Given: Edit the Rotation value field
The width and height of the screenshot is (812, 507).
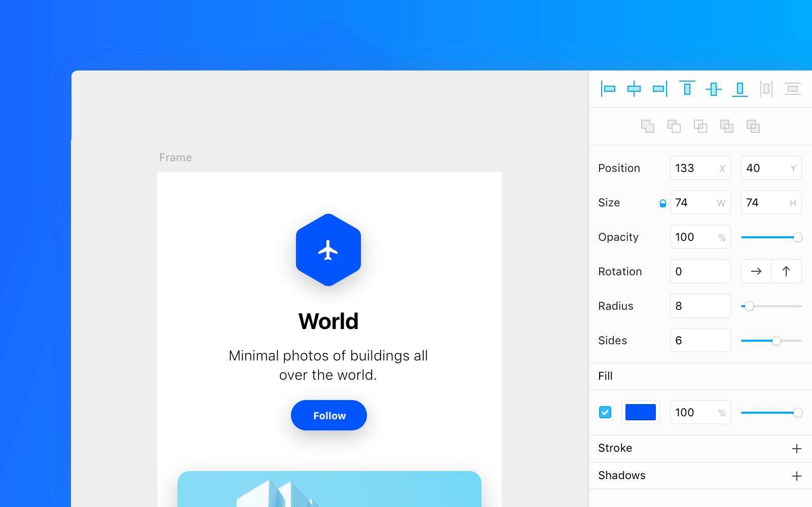Looking at the screenshot, I should pos(700,271).
